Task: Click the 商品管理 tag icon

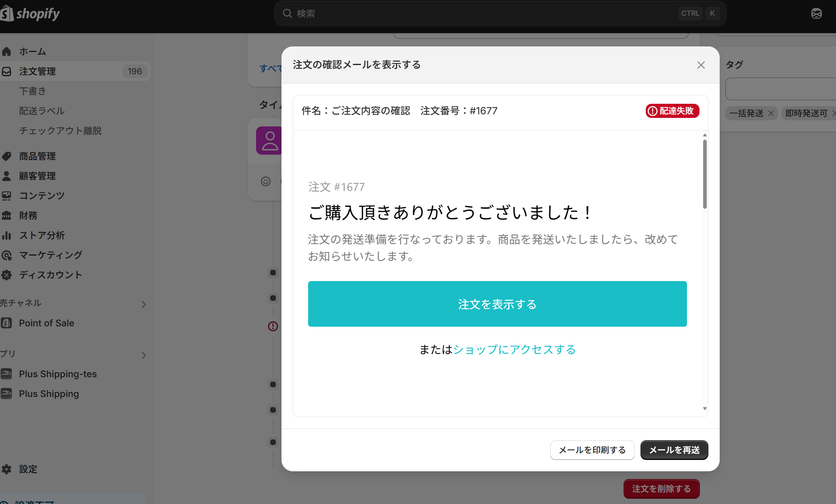Action: (x=6, y=156)
